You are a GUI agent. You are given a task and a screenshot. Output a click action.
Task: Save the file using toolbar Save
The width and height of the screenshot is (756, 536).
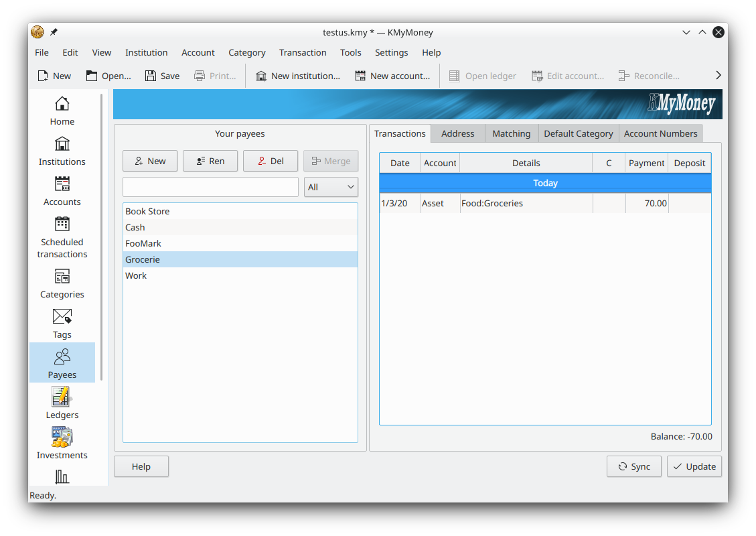(x=162, y=76)
